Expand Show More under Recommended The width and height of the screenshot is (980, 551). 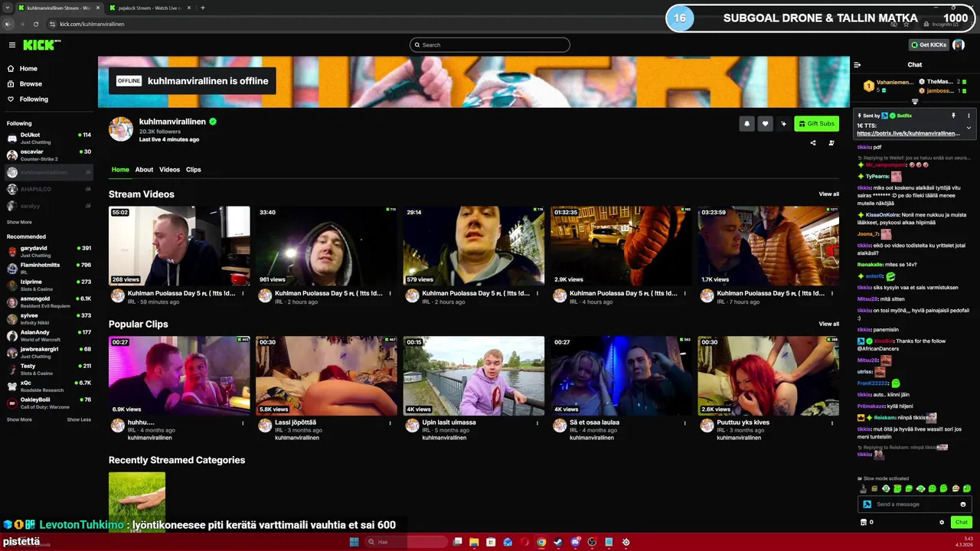[x=19, y=419]
